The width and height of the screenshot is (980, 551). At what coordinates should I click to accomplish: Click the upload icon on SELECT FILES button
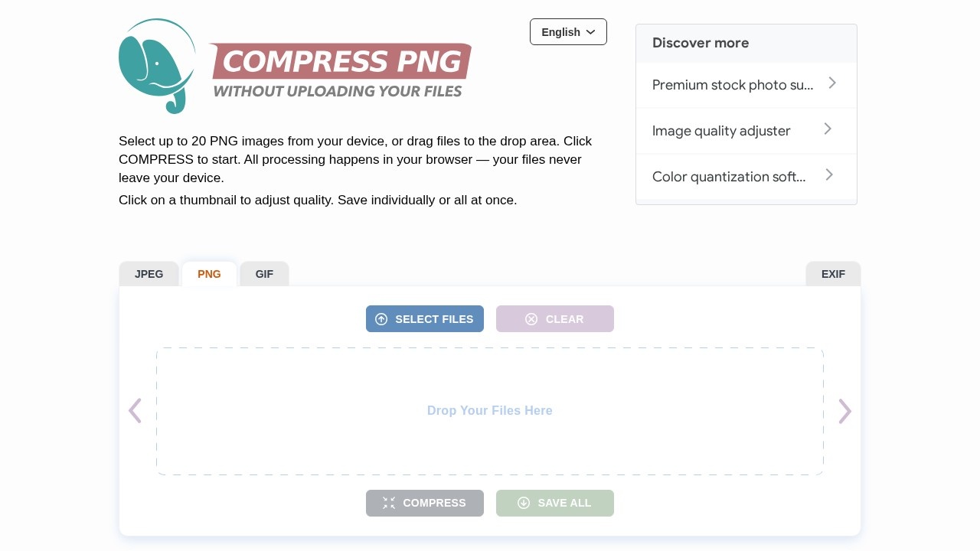(x=382, y=319)
